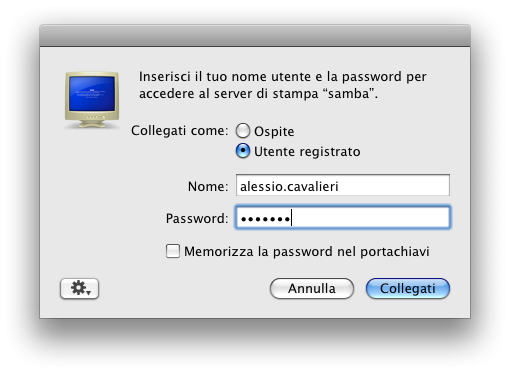Focus the Password input field
Screen dimensions: 510x373
tap(343, 218)
